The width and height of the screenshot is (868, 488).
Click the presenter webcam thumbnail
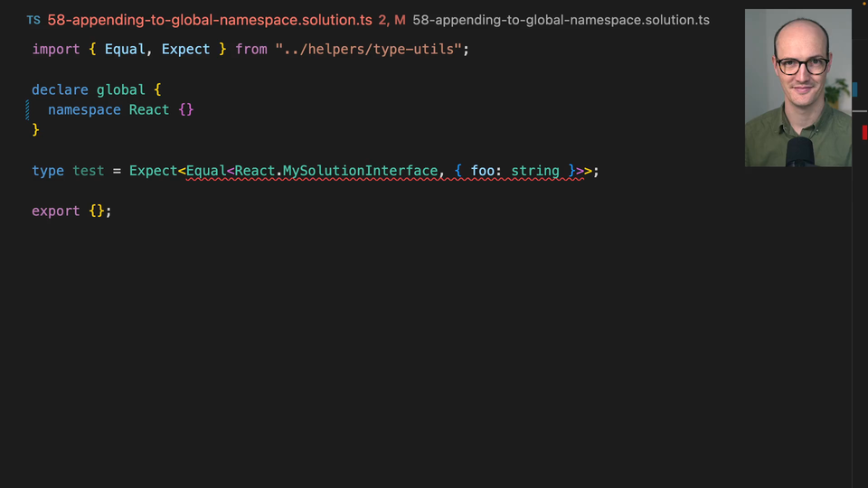tap(797, 88)
